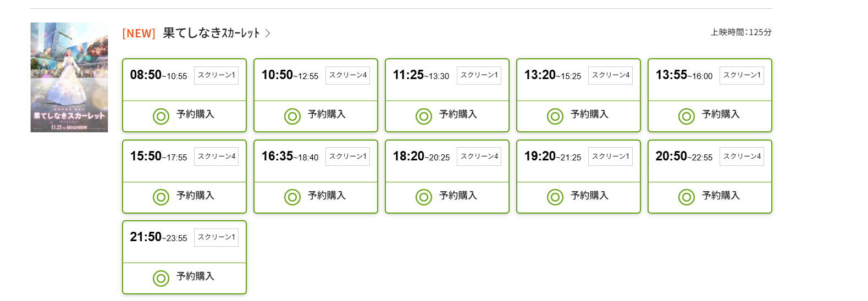Screen dimensions: 868x301
Task: Select the 10:50~12:55 showtime
Action: [290, 75]
